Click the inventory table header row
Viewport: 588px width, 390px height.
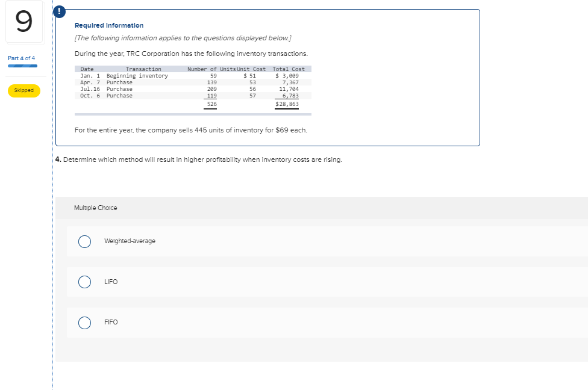tap(193, 69)
